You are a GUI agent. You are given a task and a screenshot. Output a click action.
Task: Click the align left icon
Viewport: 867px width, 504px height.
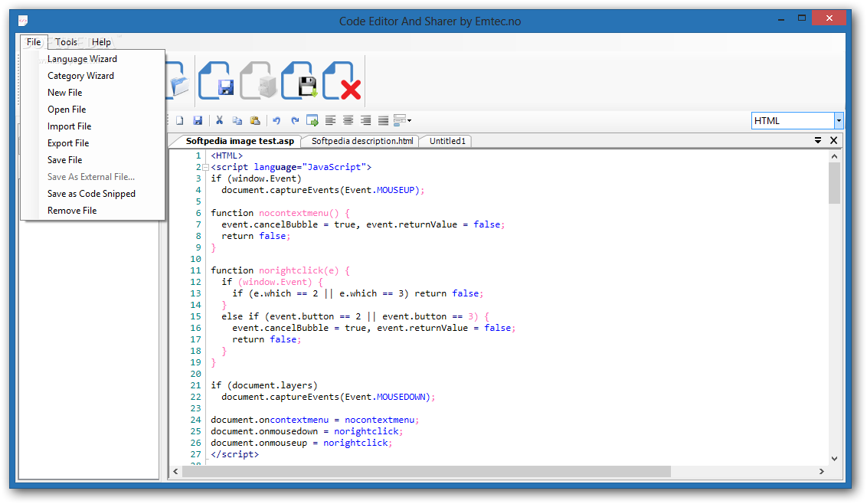[330, 120]
